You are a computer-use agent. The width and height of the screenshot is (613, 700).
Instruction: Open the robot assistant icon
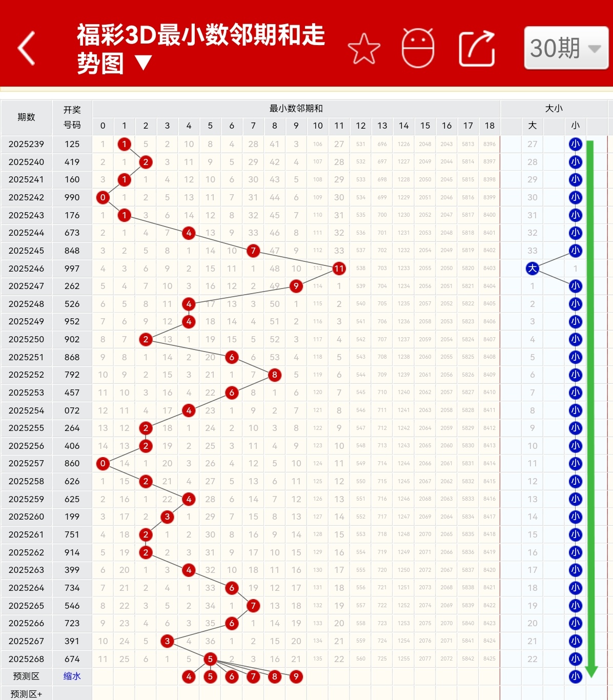(418, 48)
